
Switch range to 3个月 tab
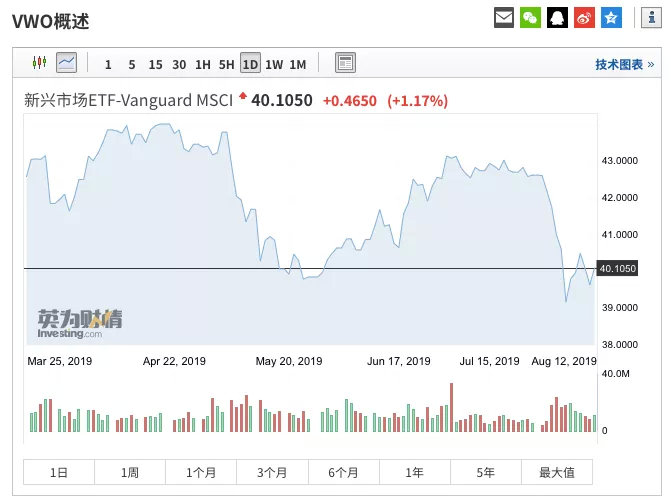click(272, 472)
